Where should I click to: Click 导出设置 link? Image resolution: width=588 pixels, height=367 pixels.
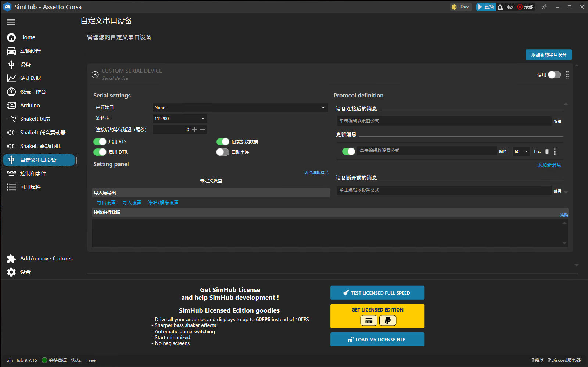pos(106,202)
